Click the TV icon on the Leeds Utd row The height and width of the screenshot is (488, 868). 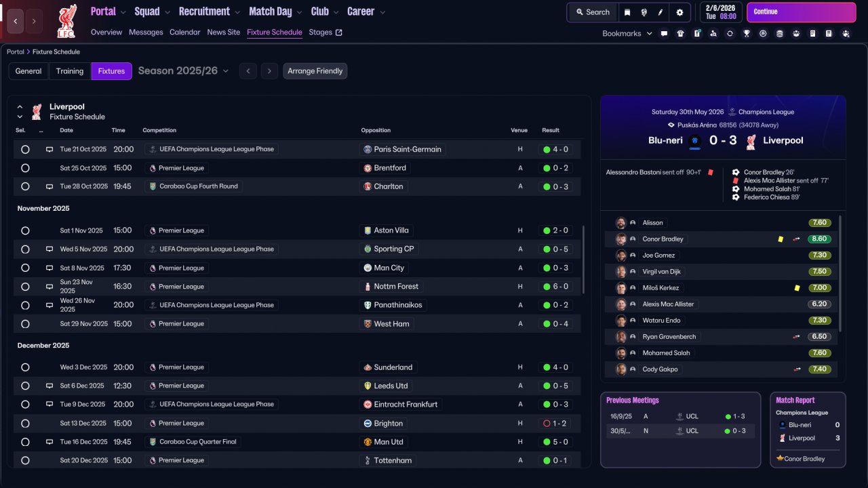point(50,386)
